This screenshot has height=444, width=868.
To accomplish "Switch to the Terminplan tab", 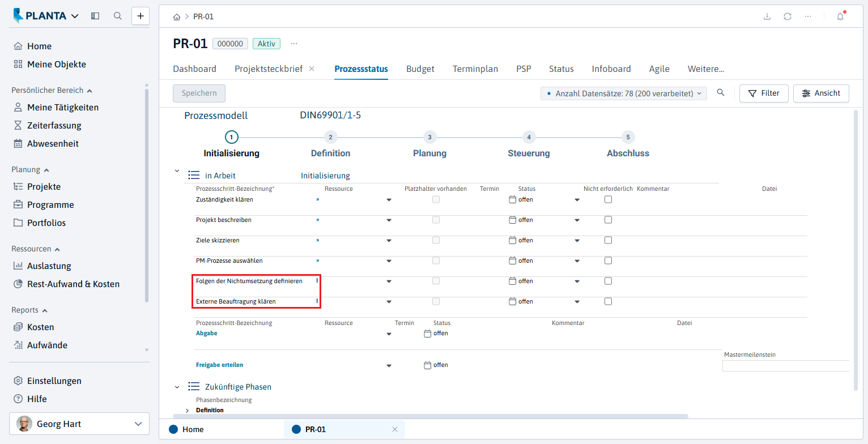I will point(475,69).
